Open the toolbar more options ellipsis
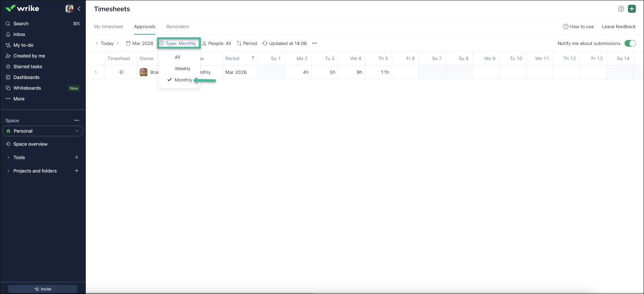The width and height of the screenshot is (644, 294). (314, 44)
